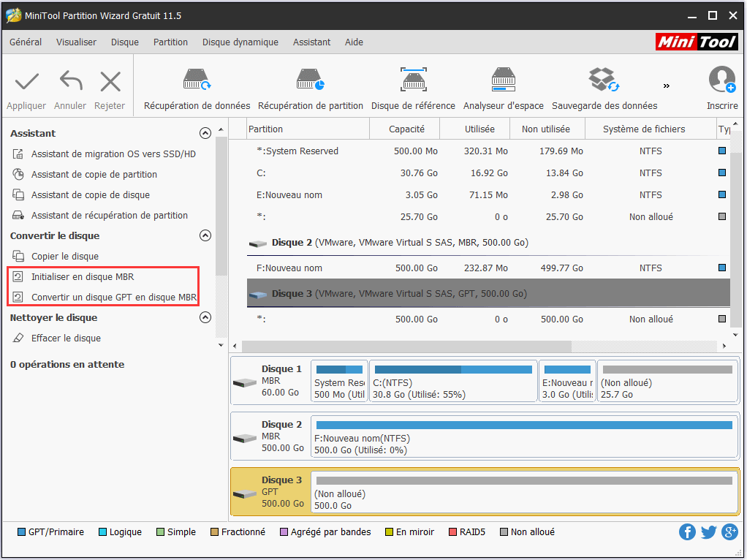Select the F:Nouveau nom block on Disque 2
Viewport: 747px width, 560px height.
click(523, 436)
